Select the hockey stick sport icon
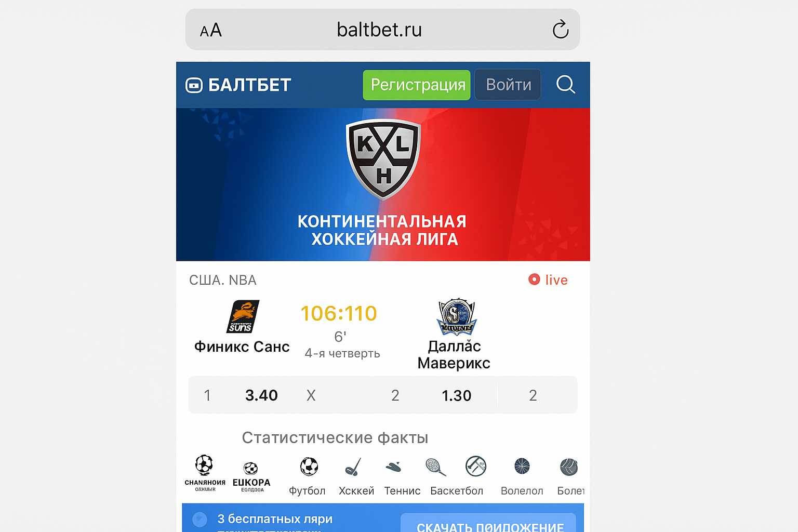This screenshot has width=798, height=532. tap(354, 467)
